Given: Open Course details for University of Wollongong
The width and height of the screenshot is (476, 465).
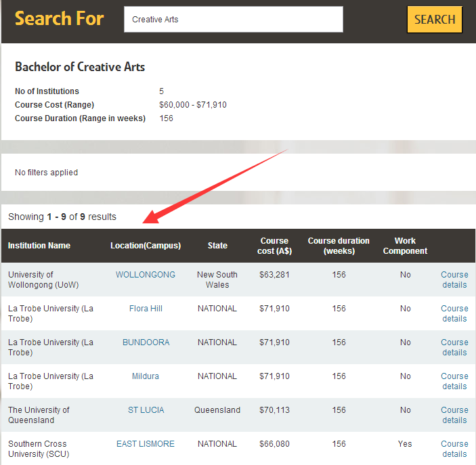Looking at the screenshot, I should pos(454,280).
